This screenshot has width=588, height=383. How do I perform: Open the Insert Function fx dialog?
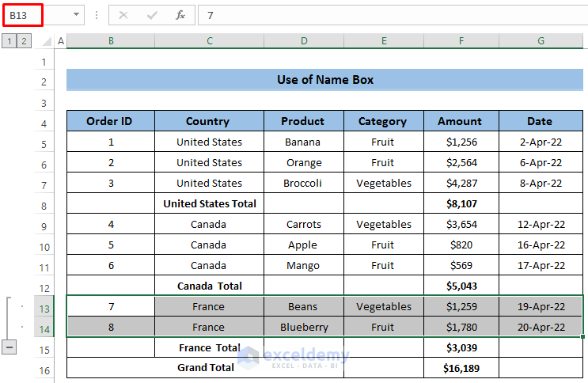pos(180,15)
